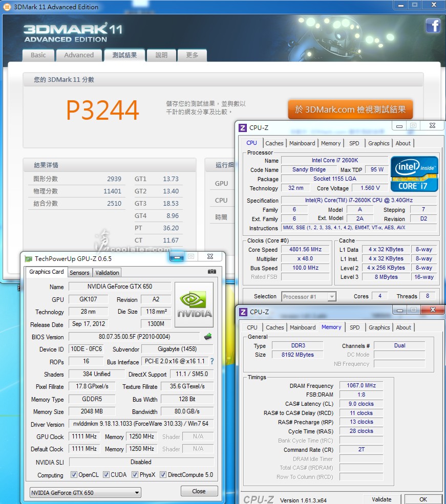Click the GPU-Z screenshot camera icon

point(211,272)
